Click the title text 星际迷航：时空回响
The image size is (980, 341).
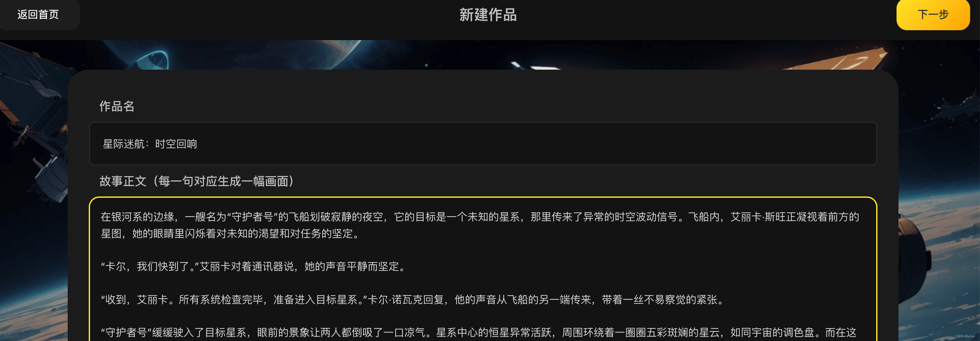tap(150, 144)
